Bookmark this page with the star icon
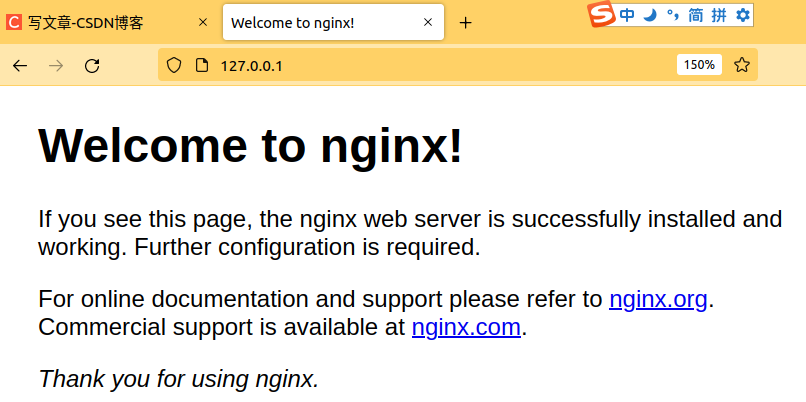 coord(741,65)
